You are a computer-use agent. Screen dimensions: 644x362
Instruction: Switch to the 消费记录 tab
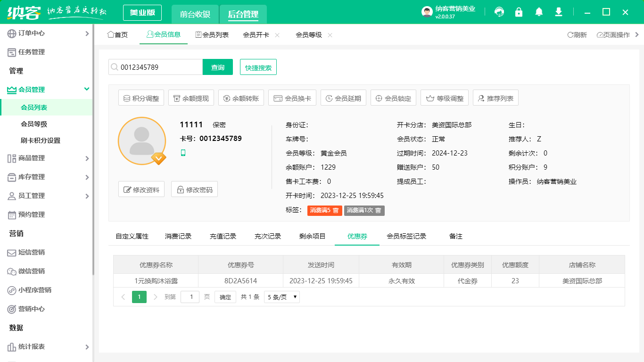tap(178, 236)
